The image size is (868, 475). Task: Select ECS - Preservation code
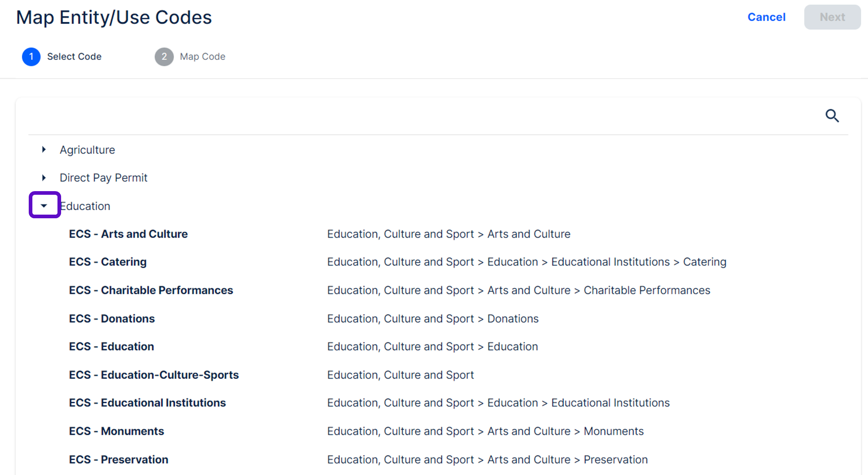pyautogui.click(x=119, y=460)
